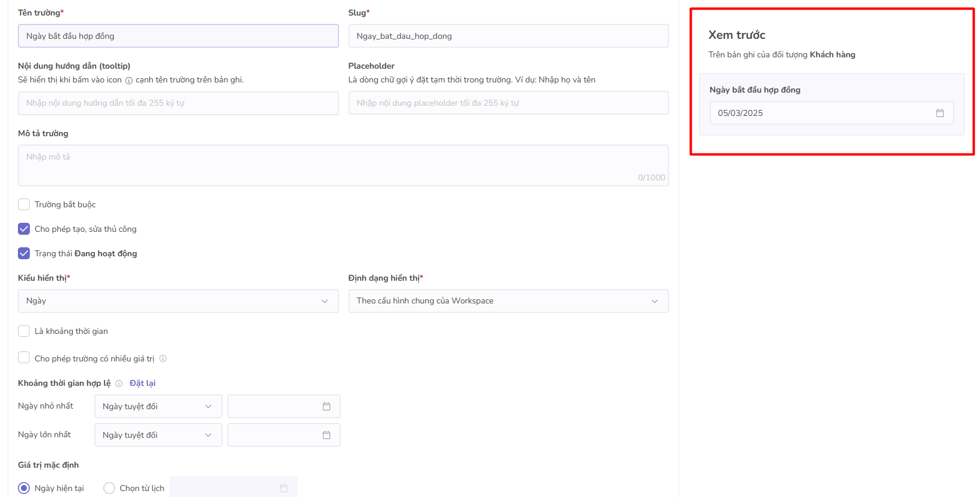Open calendar picker for Ngày lớn nhất
Image resolution: width=980 pixels, height=497 pixels.
(x=326, y=435)
